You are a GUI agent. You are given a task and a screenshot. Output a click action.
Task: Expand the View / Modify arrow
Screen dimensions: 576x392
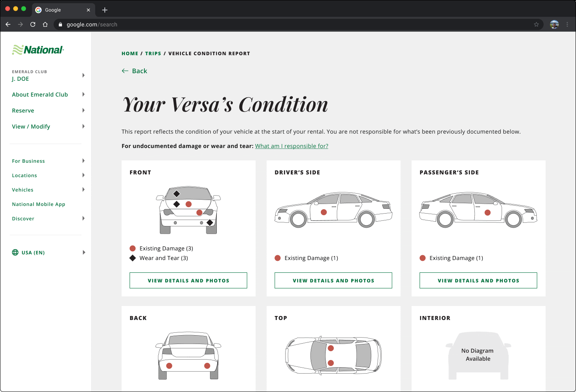(x=83, y=126)
